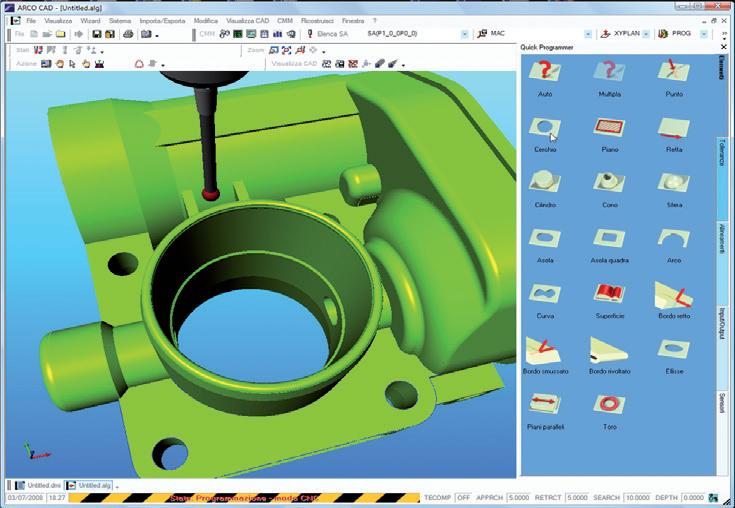Click the RETRCT value field 5.0000

(x=577, y=497)
